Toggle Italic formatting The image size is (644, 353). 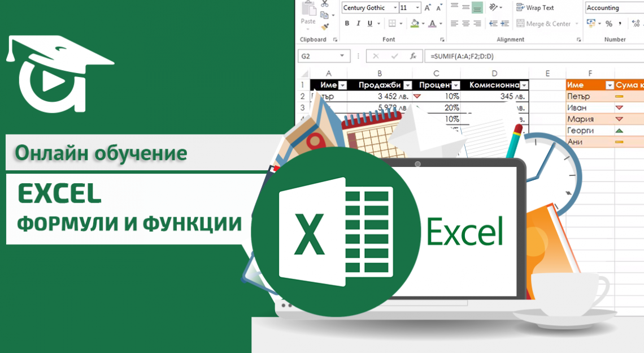(x=358, y=23)
